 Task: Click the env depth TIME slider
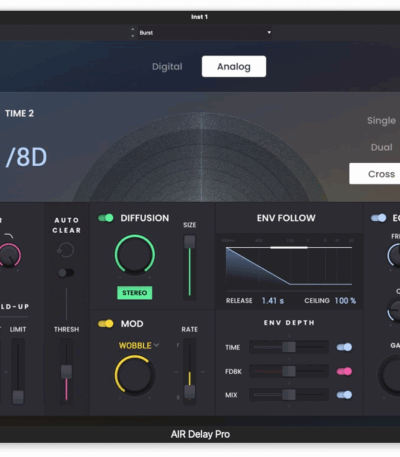[x=289, y=347]
